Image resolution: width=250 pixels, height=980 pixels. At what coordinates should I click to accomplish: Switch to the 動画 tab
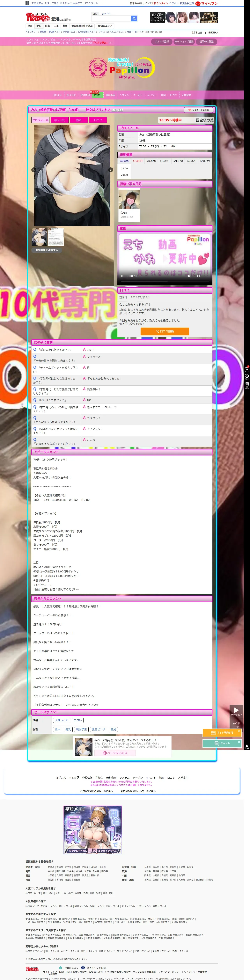point(79,120)
